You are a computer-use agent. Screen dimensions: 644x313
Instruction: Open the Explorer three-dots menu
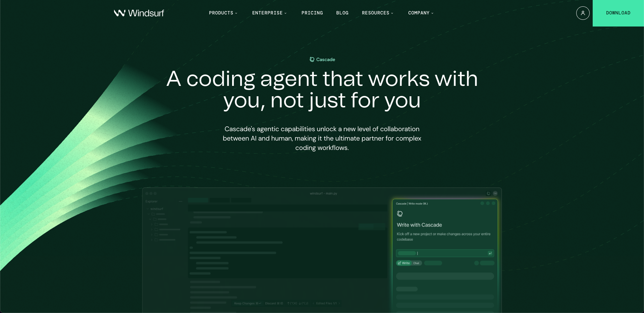(x=180, y=202)
